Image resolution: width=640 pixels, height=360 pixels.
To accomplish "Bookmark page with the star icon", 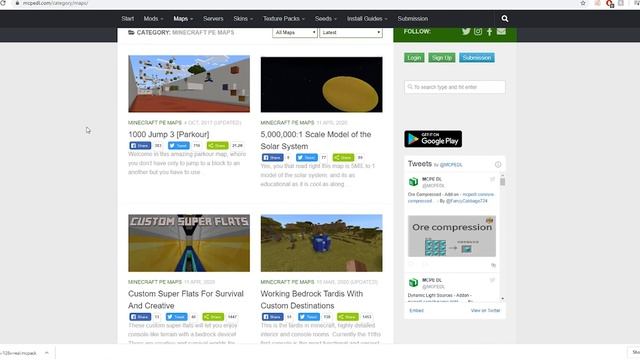I will (x=583, y=3).
